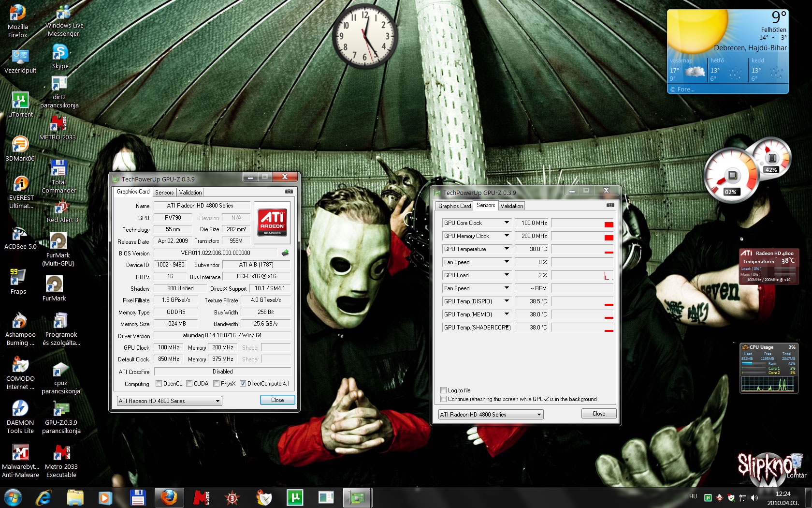The height and width of the screenshot is (508, 812).
Task: Select Red Alert 3 desktop icon
Action: pyautogui.click(x=62, y=212)
